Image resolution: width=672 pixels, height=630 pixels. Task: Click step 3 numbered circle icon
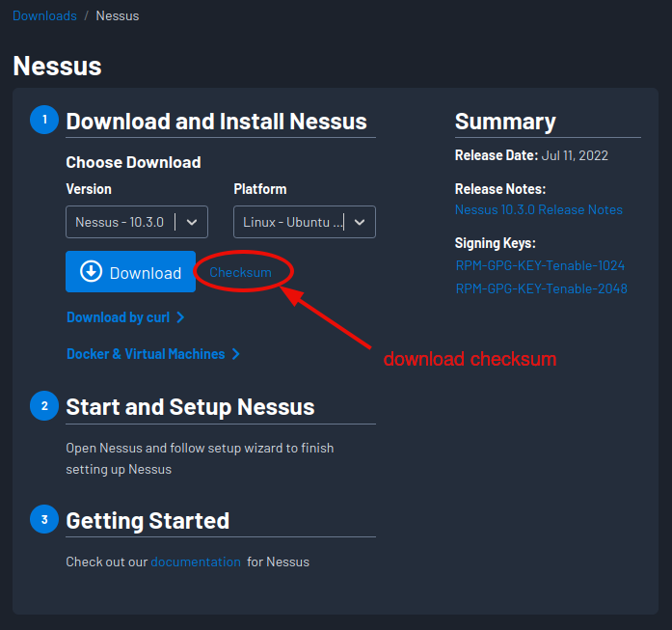click(x=43, y=520)
